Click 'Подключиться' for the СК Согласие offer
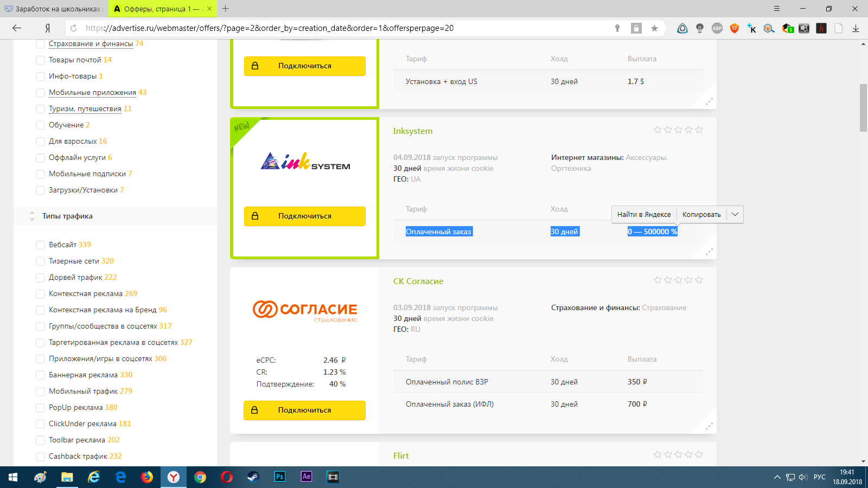This screenshot has width=868, height=488. coord(304,410)
